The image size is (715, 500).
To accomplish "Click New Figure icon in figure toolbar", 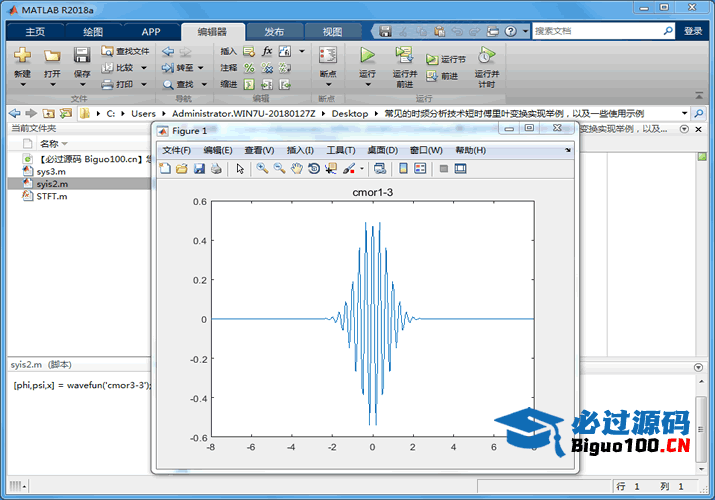I will tap(165, 169).
